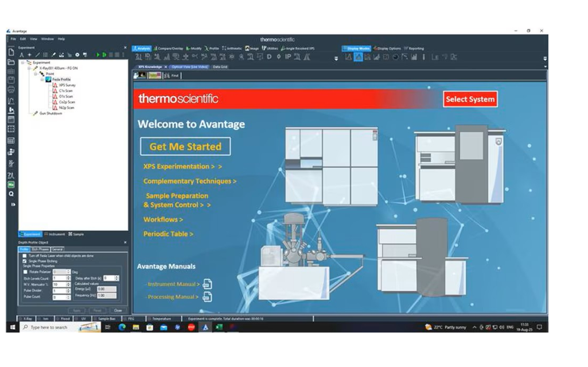
Task: Click the Get Me Started button
Action: (x=185, y=146)
